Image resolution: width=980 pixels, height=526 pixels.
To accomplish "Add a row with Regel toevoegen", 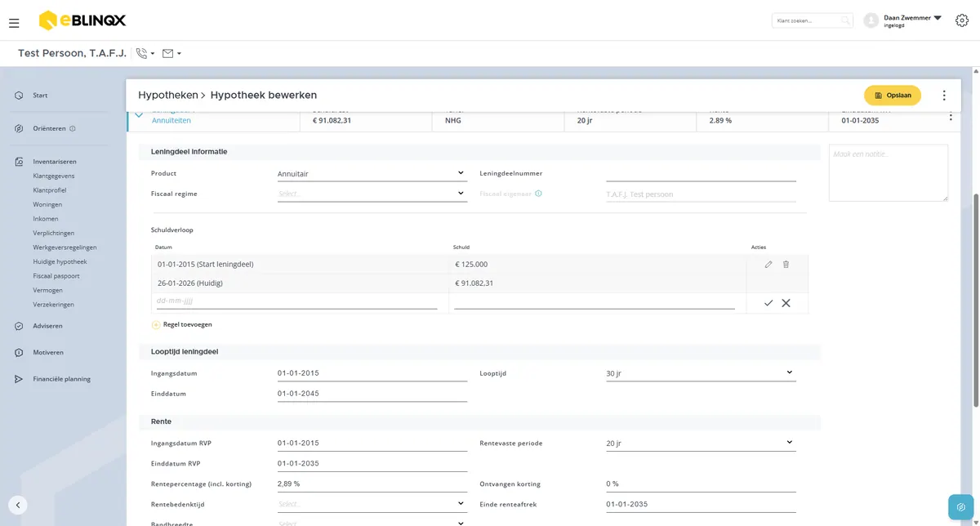I will (x=182, y=325).
